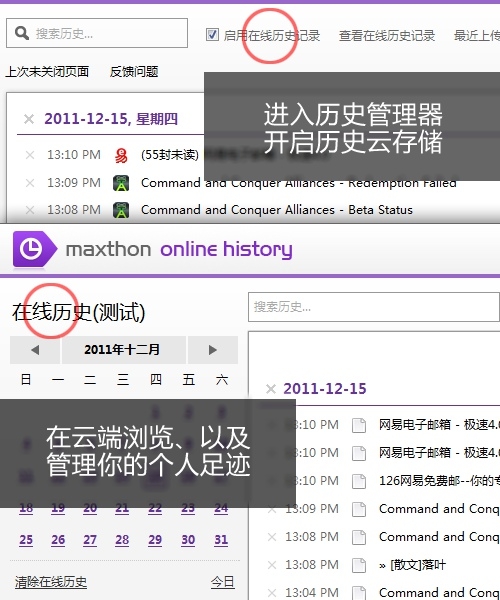Select December 20 in calendar
Screen dimensions: 500x600
tap(90, 508)
